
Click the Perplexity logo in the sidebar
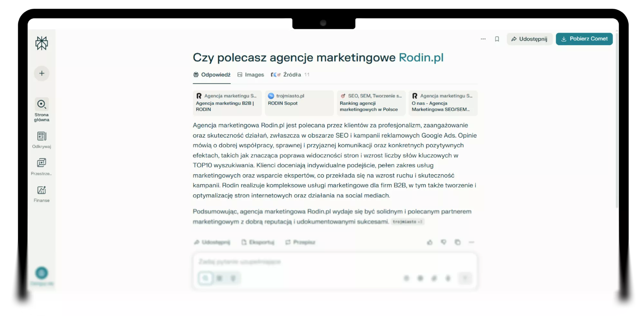coord(42,43)
